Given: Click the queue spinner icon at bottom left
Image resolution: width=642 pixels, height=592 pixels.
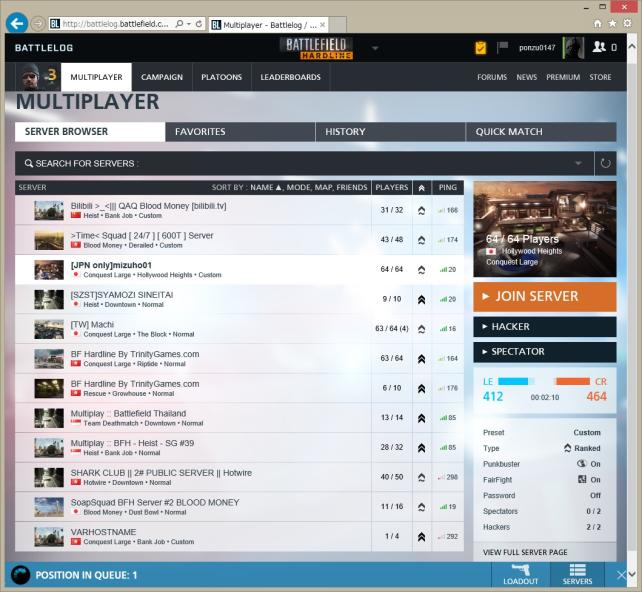Looking at the screenshot, I should tap(20, 575).
